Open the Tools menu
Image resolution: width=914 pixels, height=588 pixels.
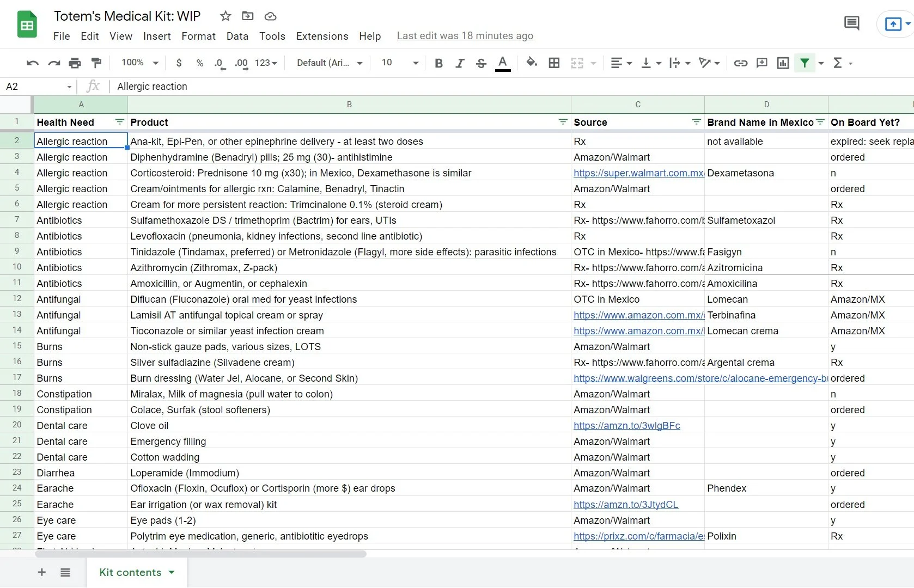click(x=272, y=36)
